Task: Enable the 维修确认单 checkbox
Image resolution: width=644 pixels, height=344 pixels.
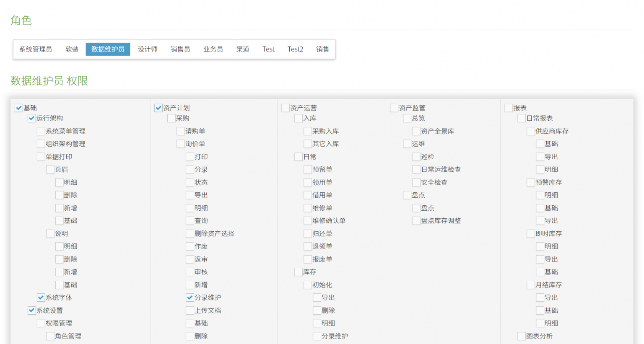Action: click(308, 220)
